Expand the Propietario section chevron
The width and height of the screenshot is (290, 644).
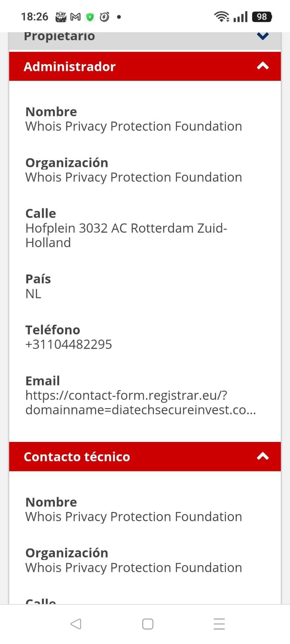(x=263, y=36)
